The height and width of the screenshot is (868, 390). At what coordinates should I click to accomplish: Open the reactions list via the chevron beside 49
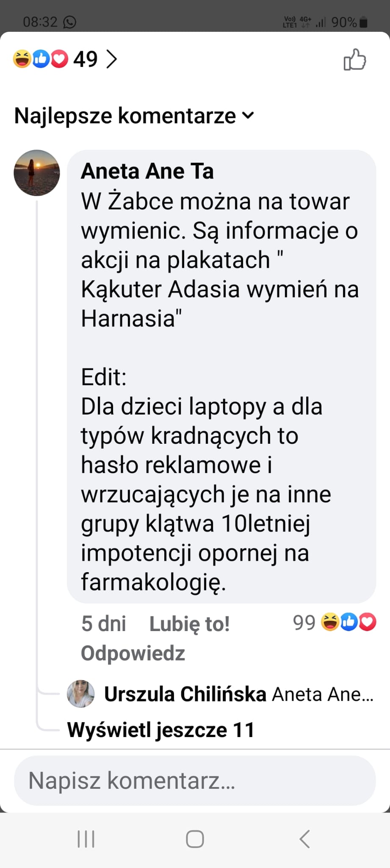point(111,59)
